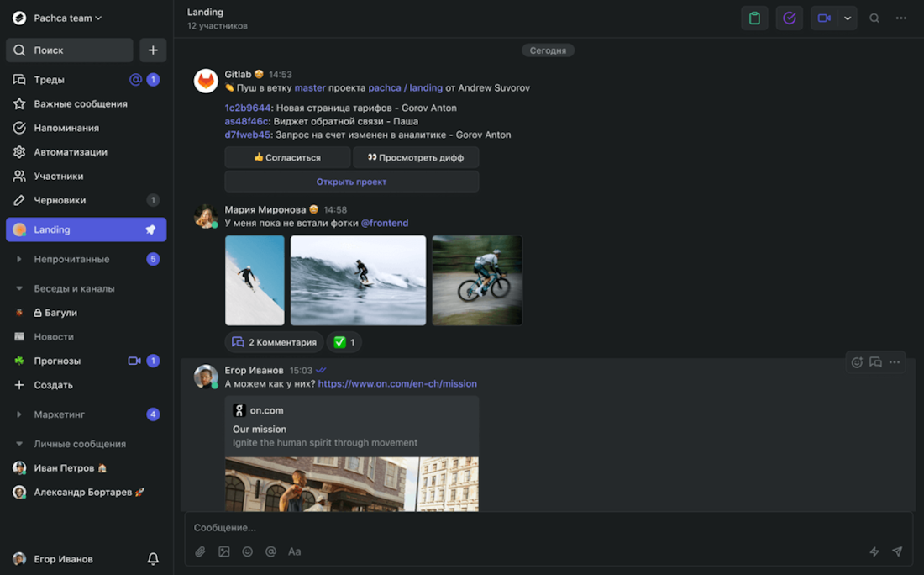Start a video call from header
The width and height of the screenshot is (924, 575).
824,18
